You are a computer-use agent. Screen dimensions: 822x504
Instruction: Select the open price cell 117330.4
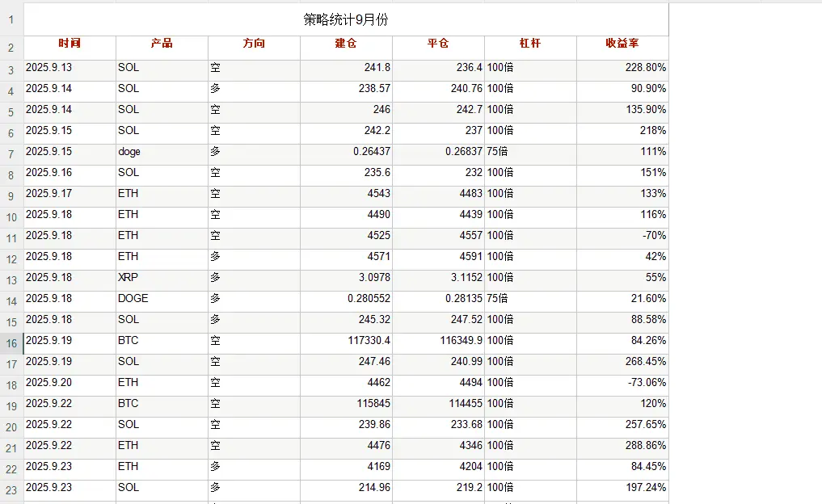coord(347,343)
